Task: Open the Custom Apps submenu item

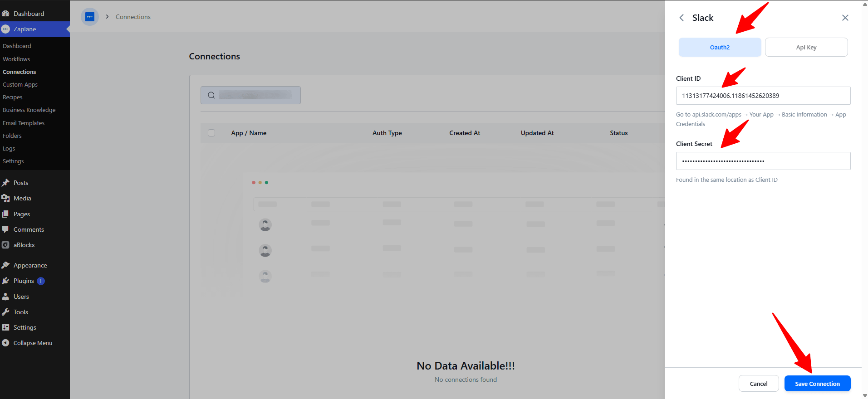Action: (x=20, y=84)
